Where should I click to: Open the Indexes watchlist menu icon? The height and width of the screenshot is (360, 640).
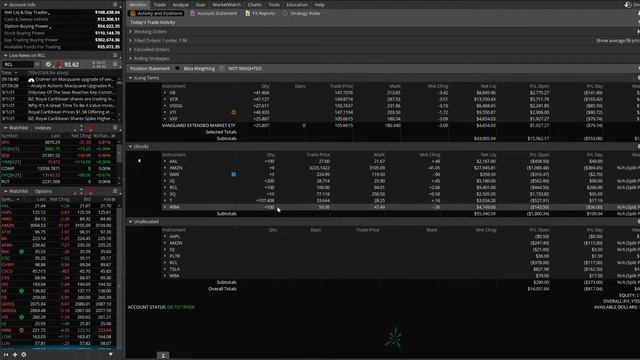pos(115,128)
